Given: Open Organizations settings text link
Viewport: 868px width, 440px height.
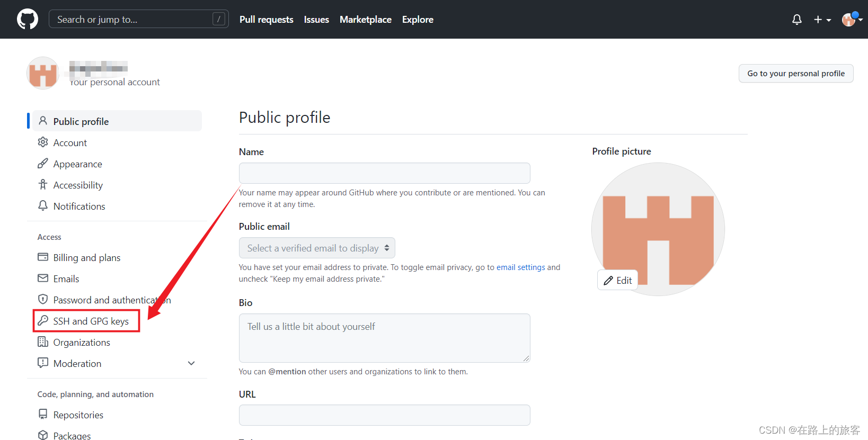Looking at the screenshot, I should coord(82,343).
